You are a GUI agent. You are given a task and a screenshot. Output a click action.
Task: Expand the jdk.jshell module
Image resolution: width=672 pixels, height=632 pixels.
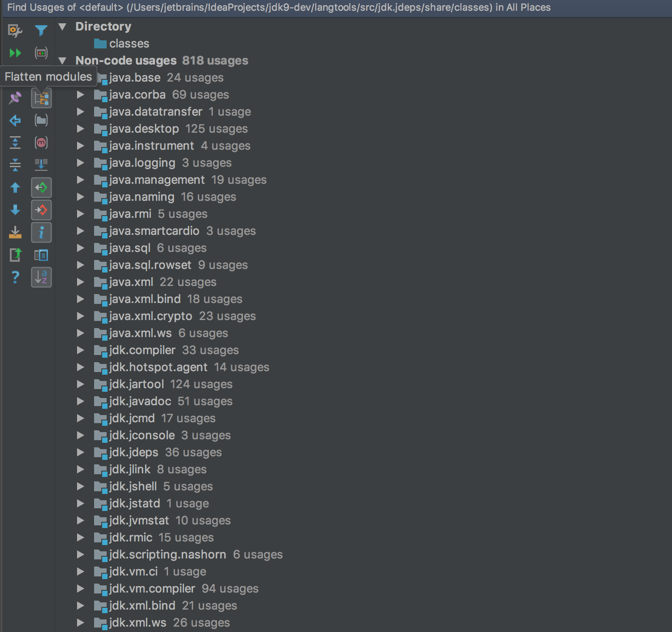pos(81,486)
